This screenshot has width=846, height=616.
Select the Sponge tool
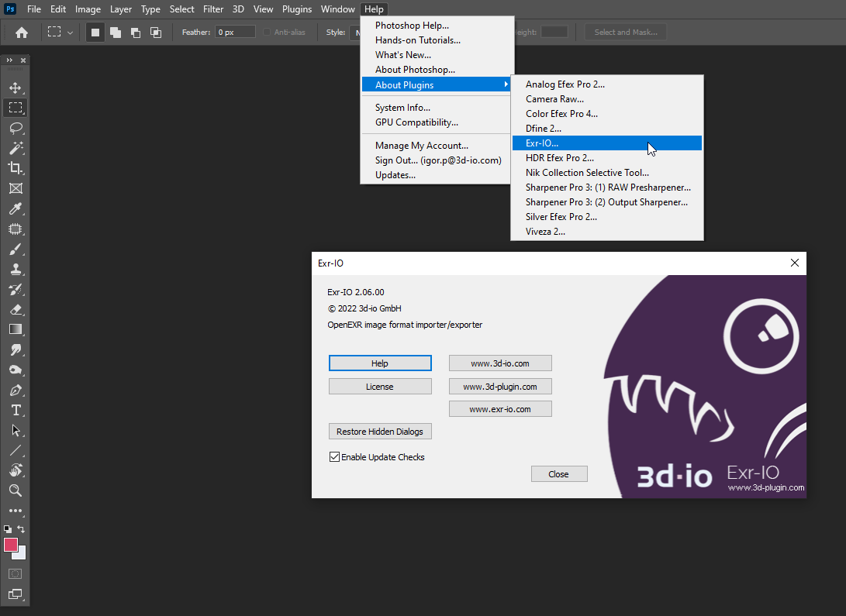[x=15, y=370]
